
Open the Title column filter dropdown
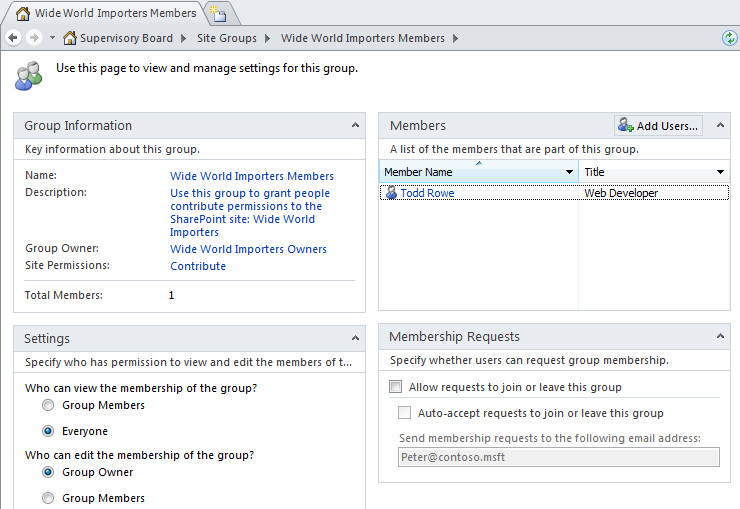pyautogui.click(x=720, y=172)
